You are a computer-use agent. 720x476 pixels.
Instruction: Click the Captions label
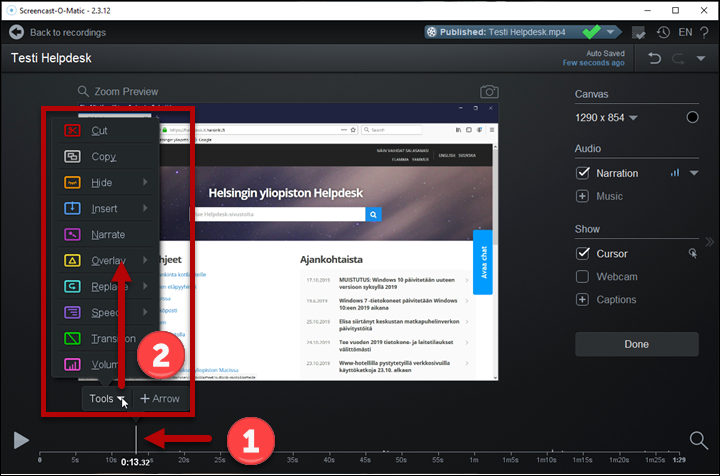[x=616, y=300]
